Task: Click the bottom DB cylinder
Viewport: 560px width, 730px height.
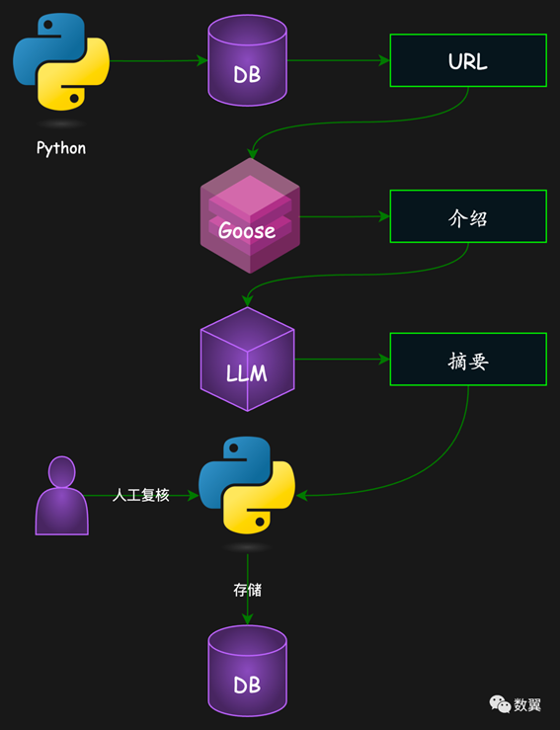Action: click(x=247, y=671)
